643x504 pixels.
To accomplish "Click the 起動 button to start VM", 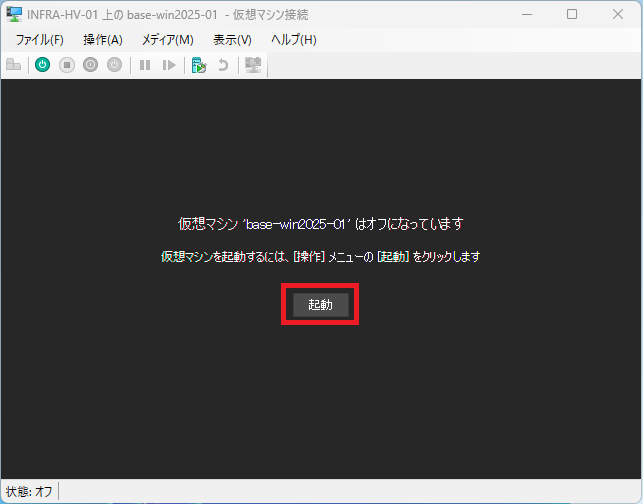I will click(321, 305).
